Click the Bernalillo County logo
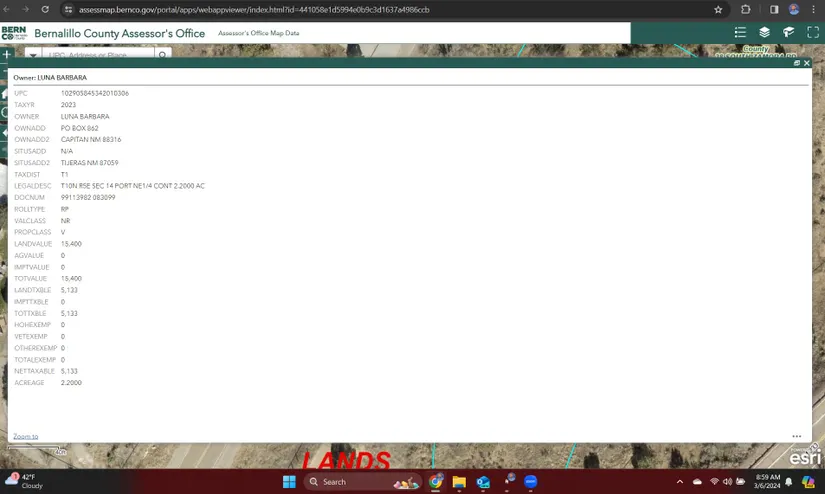This screenshot has width=825, height=494. (x=14, y=33)
